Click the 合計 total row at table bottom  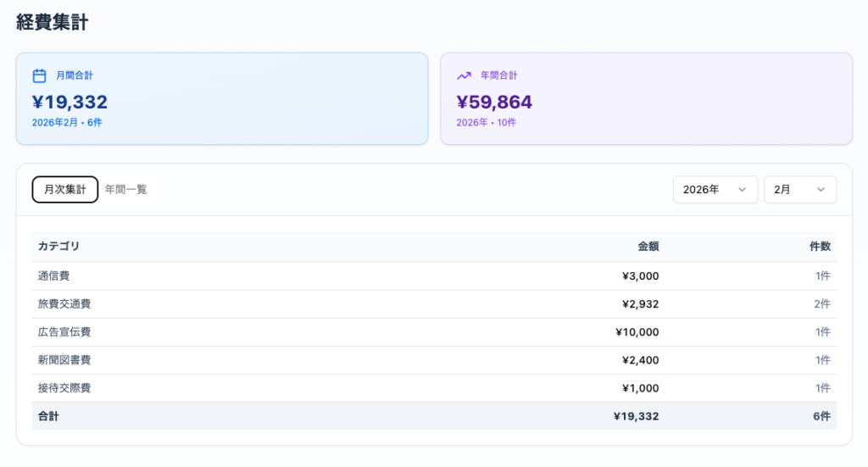[x=49, y=416]
